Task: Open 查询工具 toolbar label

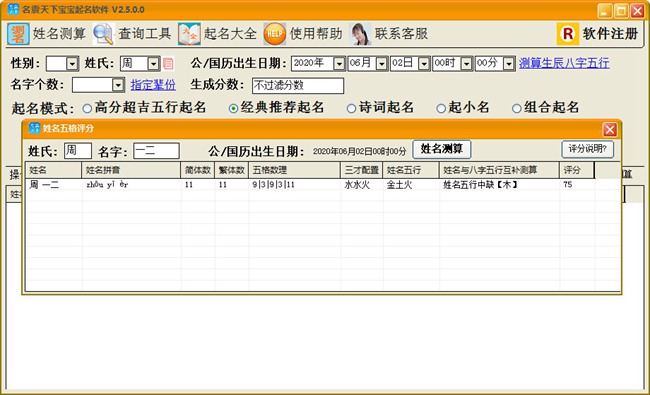Action: pyautogui.click(x=145, y=34)
